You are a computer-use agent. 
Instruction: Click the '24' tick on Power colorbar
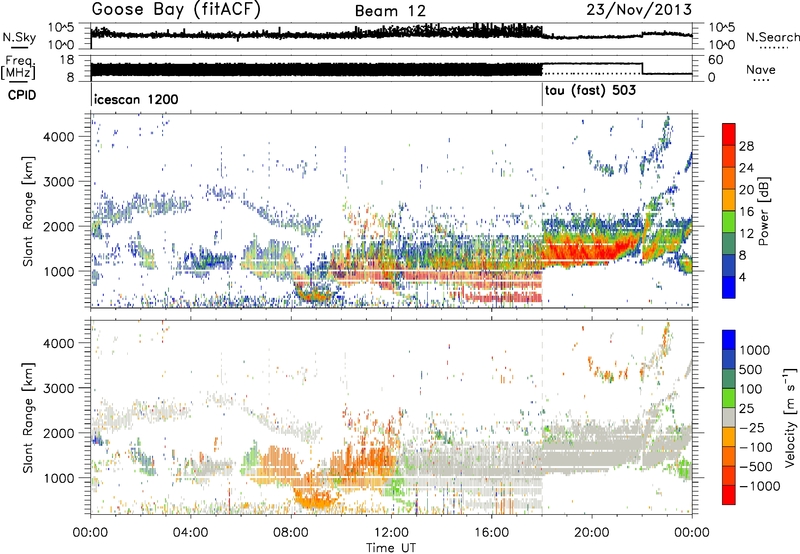click(746, 168)
